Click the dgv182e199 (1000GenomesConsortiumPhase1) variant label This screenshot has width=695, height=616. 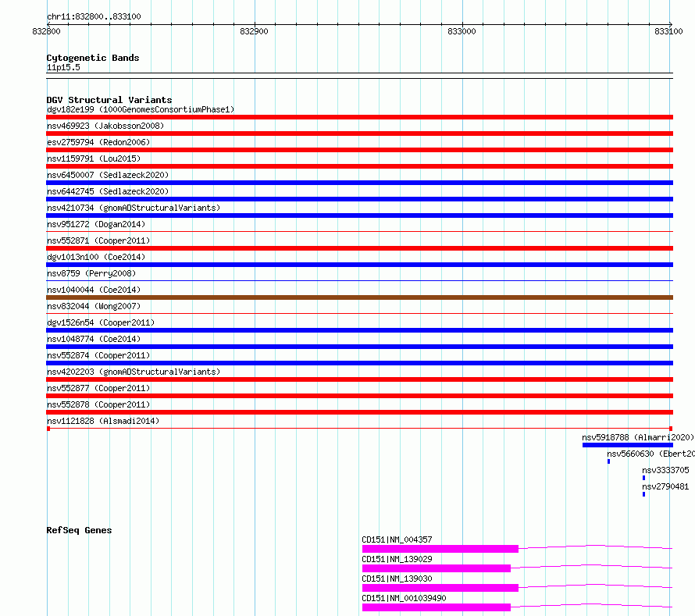pyautogui.click(x=141, y=109)
